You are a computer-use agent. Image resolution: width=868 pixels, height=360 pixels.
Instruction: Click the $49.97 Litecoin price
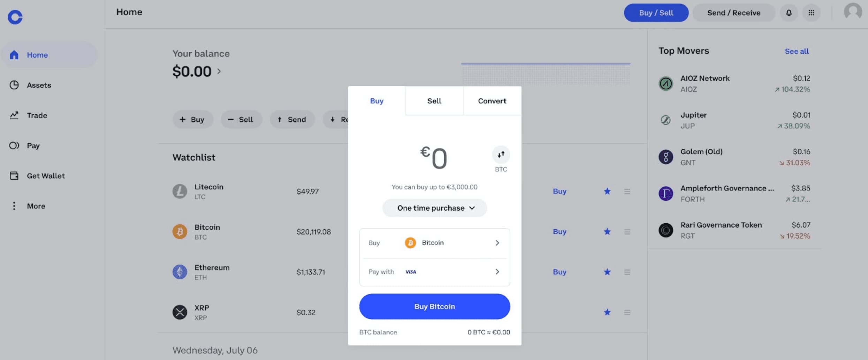pyautogui.click(x=307, y=192)
